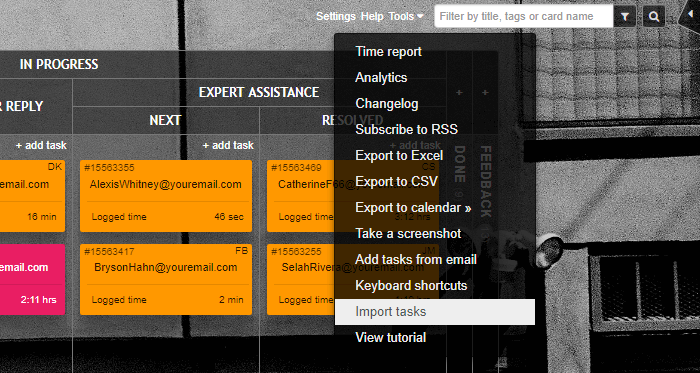The height and width of the screenshot is (373, 700).
Task: Click the filter funnel icon
Action: (x=625, y=17)
